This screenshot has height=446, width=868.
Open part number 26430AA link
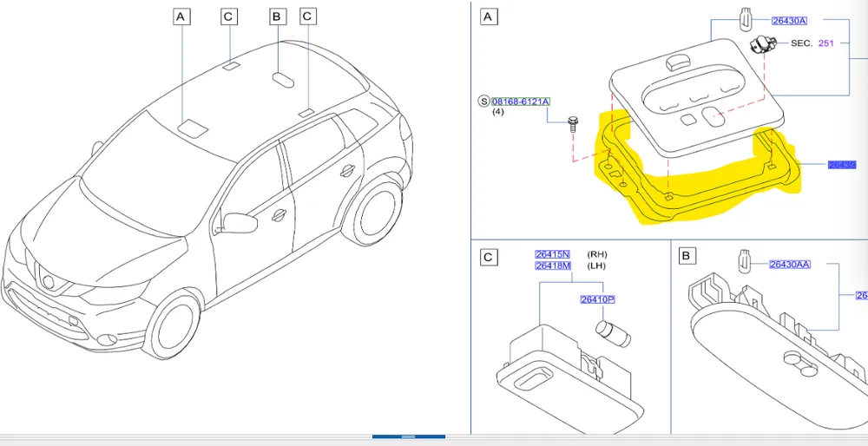pos(790,265)
